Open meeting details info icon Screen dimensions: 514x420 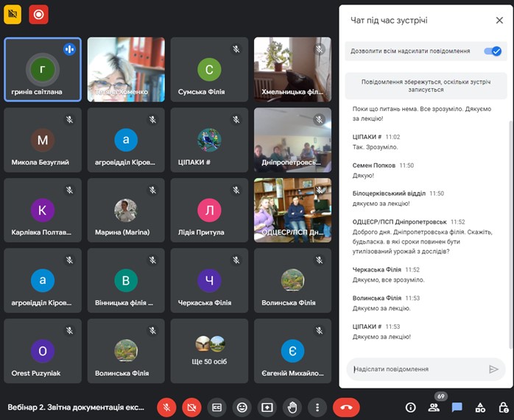click(411, 407)
